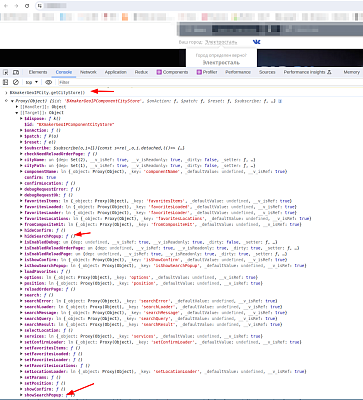Open the top execution context dropdown
This screenshot has height=400, width=363.
[32, 82]
